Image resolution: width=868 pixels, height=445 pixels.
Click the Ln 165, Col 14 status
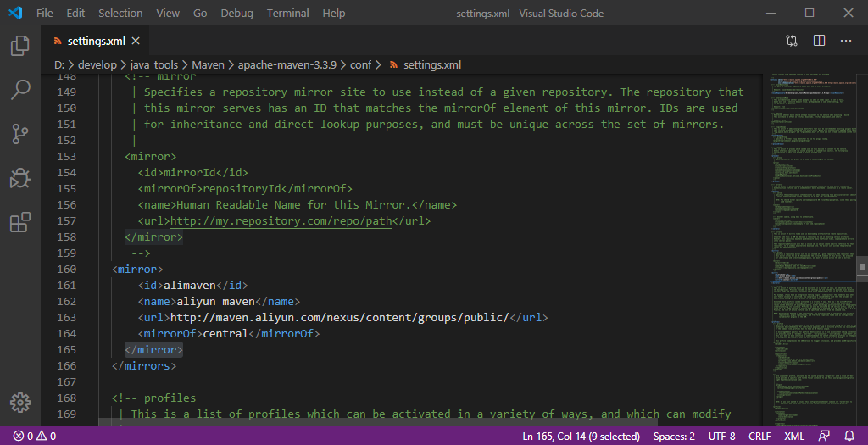pyautogui.click(x=581, y=437)
